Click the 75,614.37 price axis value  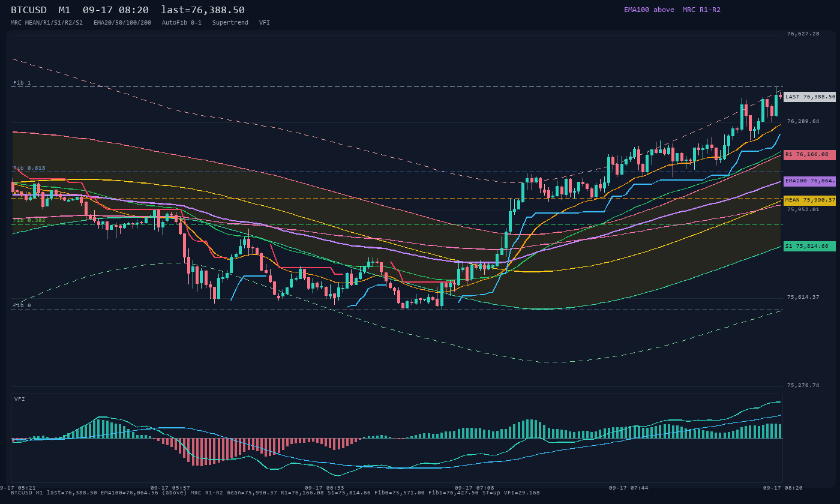point(803,297)
